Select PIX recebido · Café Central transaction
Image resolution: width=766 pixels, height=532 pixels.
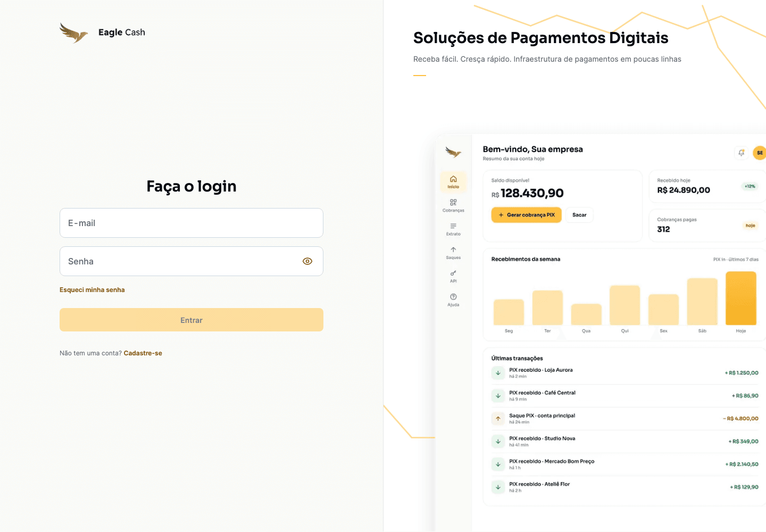click(x=625, y=396)
